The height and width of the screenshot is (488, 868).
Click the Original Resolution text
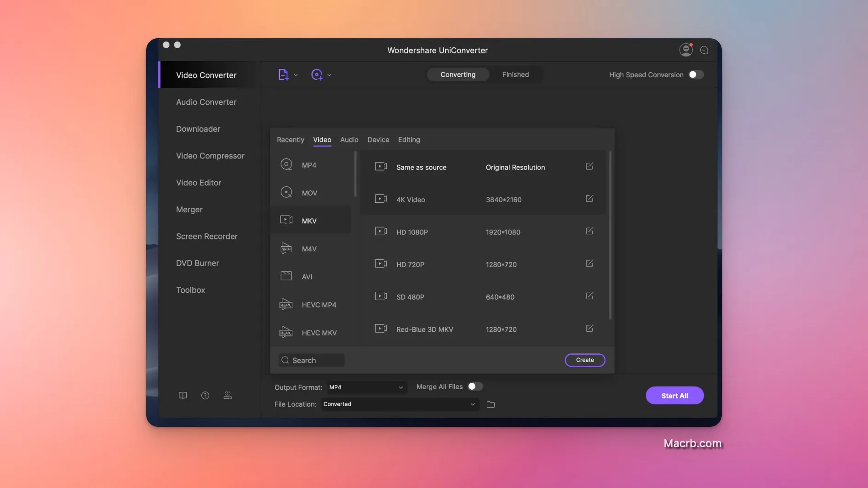pos(515,167)
